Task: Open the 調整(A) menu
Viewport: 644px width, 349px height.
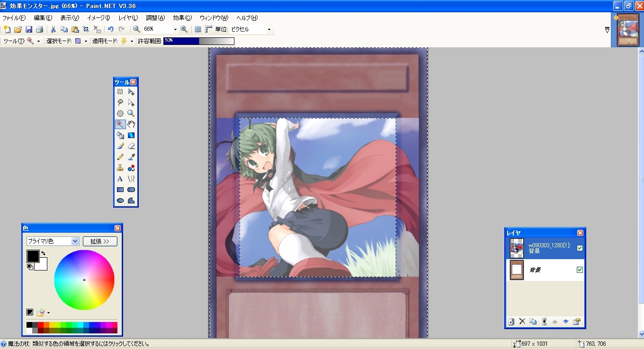Action: (155, 17)
